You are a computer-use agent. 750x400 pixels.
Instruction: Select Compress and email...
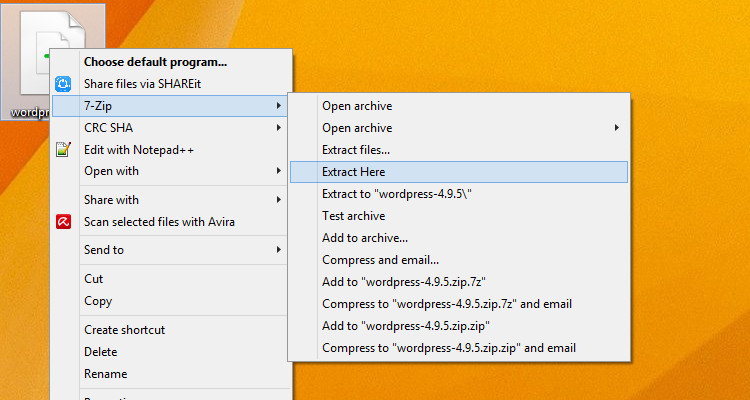(x=459, y=260)
